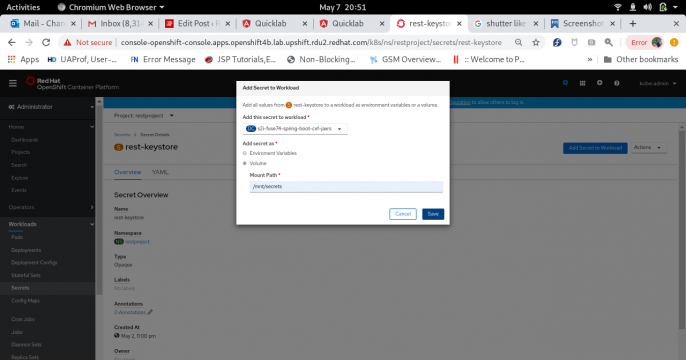This screenshot has width=686, height=360.
Task: Open the Error Message bookmark
Action: click(163, 59)
